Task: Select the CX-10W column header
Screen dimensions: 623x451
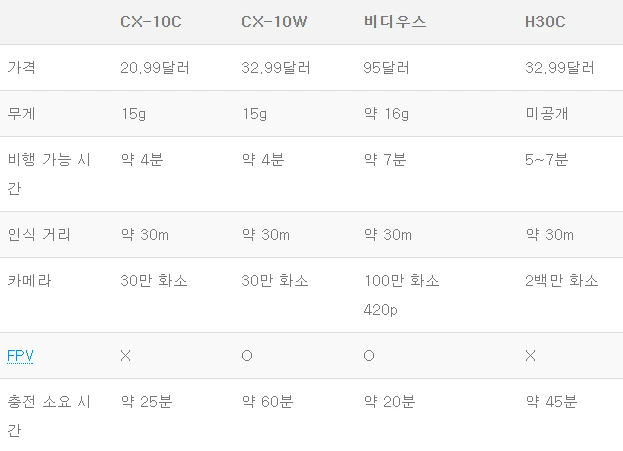Action: coord(274,22)
